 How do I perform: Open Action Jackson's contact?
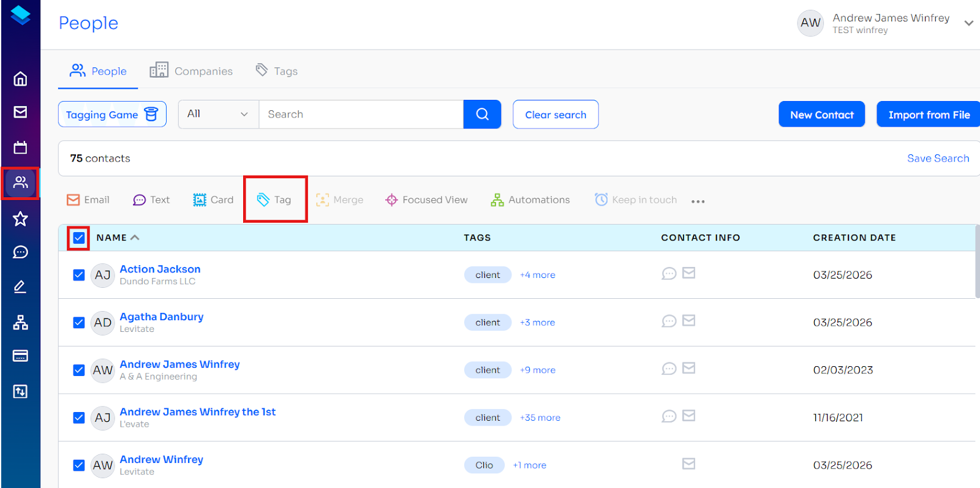[160, 269]
